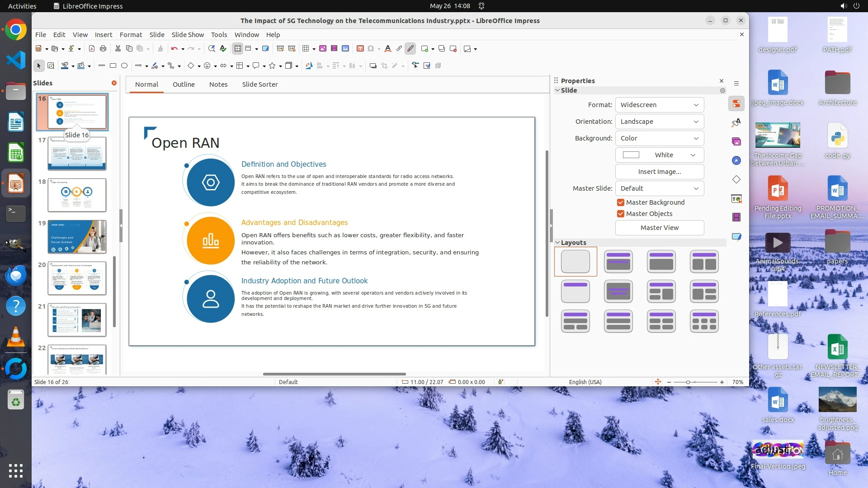Select the Ellipse drawing tool
The height and width of the screenshot is (488, 868).
124,66
